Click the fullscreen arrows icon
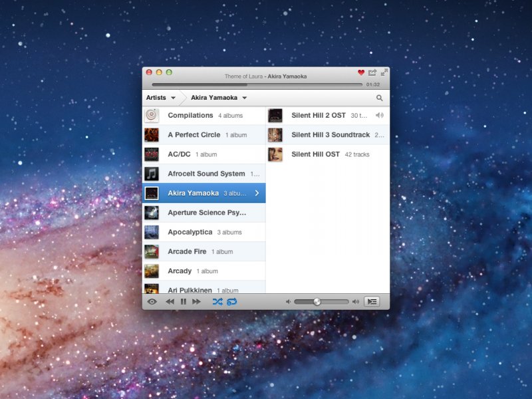 point(384,72)
